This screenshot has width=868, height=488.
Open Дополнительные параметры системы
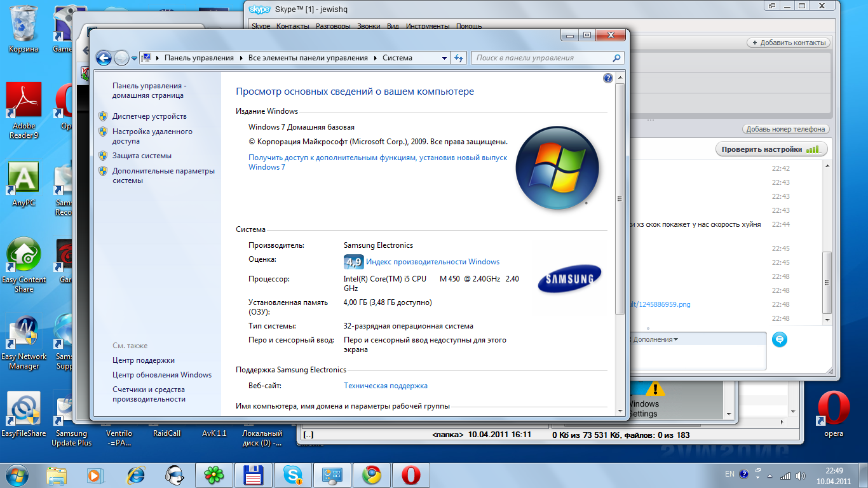click(x=163, y=175)
